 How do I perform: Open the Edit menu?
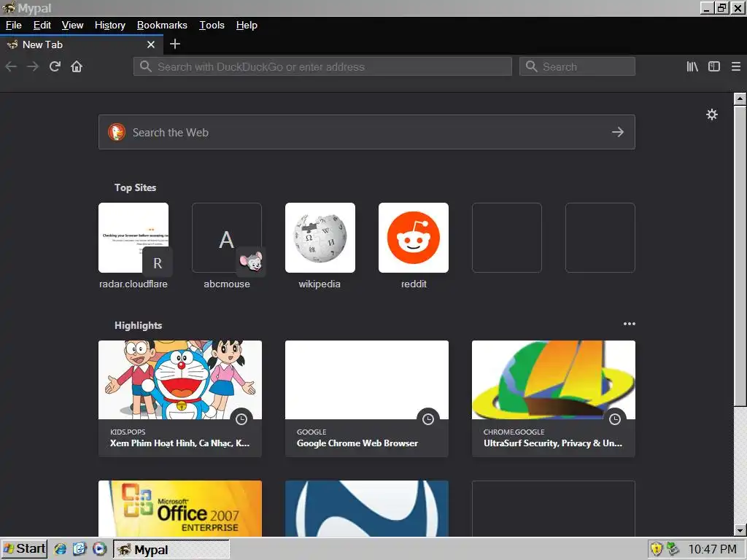pos(42,26)
